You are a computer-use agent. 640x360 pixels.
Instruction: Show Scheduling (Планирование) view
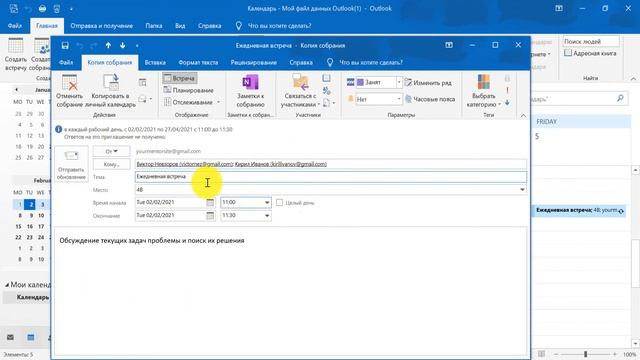pyautogui.click(x=189, y=90)
